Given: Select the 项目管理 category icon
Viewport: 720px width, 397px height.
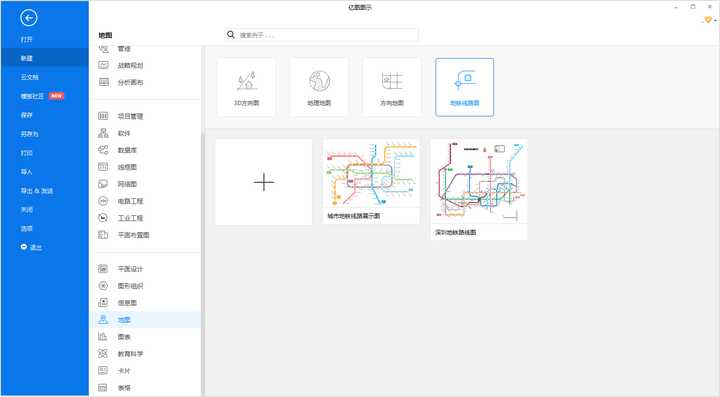Looking at the screenshot, I should pyautogui.click(x=103, y=116).
